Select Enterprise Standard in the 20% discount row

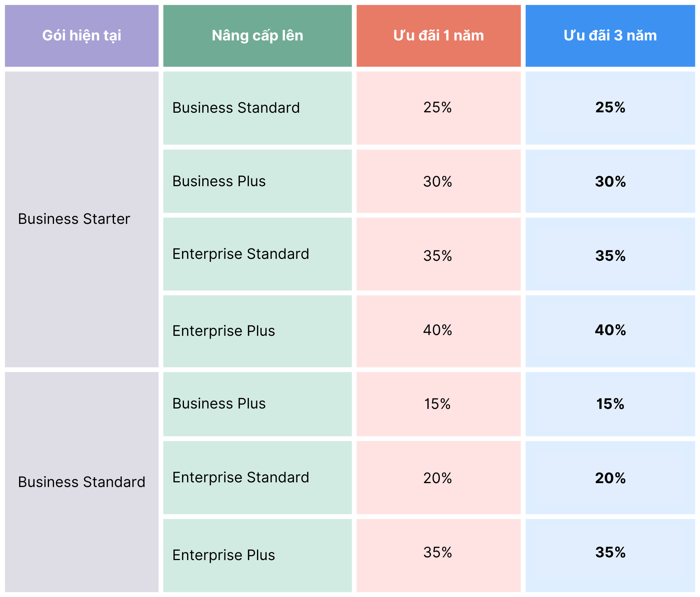click(241, 478)
